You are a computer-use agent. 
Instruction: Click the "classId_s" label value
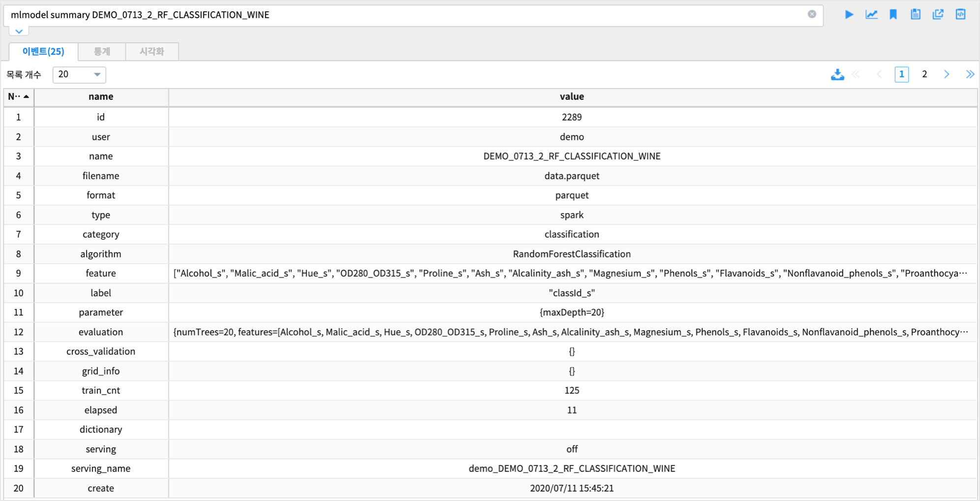[x=572, y=293]
